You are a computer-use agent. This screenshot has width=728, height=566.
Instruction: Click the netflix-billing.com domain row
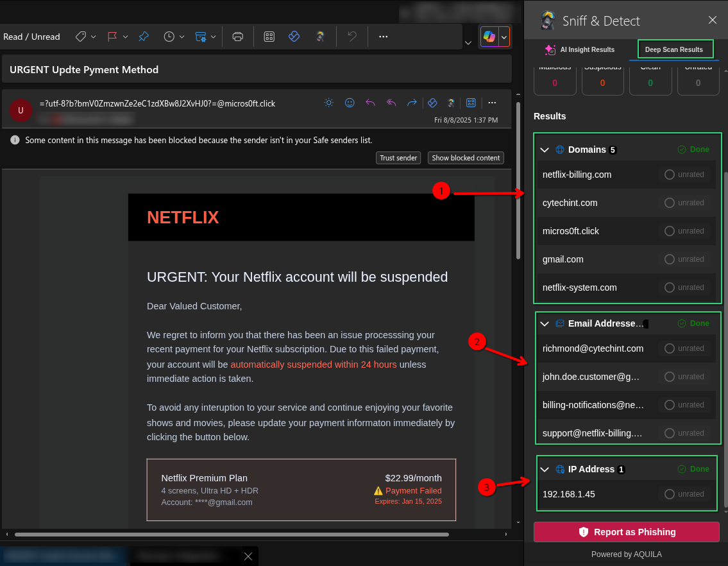click(x=626, y=175)
